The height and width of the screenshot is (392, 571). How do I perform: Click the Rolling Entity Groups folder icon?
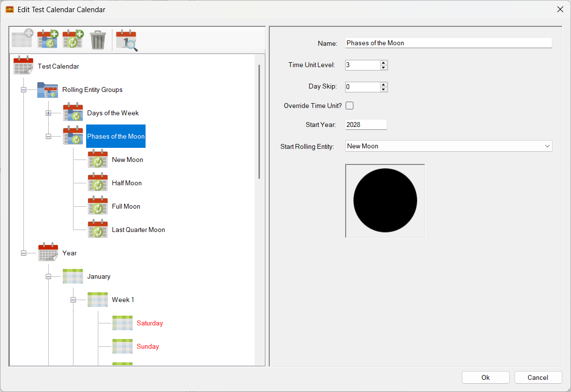[48, 90]
